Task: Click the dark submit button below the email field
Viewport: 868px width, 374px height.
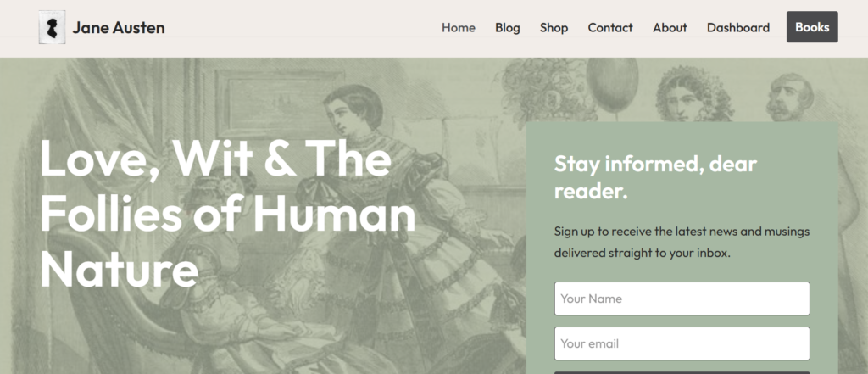Action: coord(682,373)
